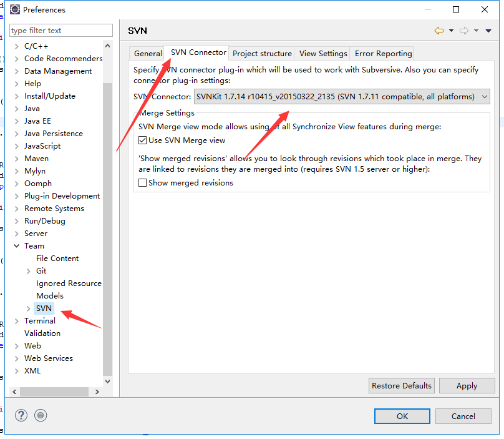Viewport: 504px width, 439px height.
Task: Click the Back navigation arrow icon
Action: click(439, 31)
